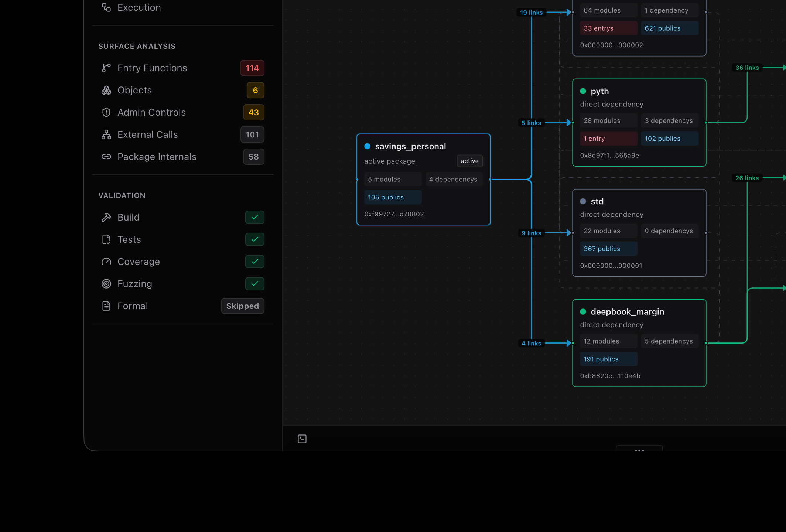This screenshot has height=532, width=786.
Task: Open Entry Functions analysis
Action: pos(183,68)
